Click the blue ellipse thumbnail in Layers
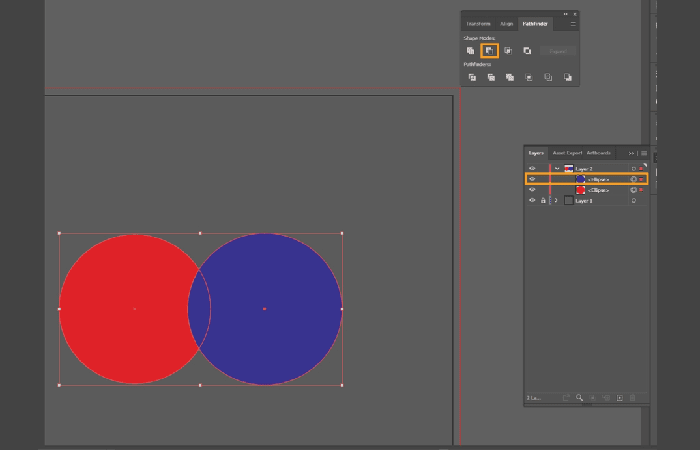Viewport: 700px width, 450px height. [x=580, y=179]
